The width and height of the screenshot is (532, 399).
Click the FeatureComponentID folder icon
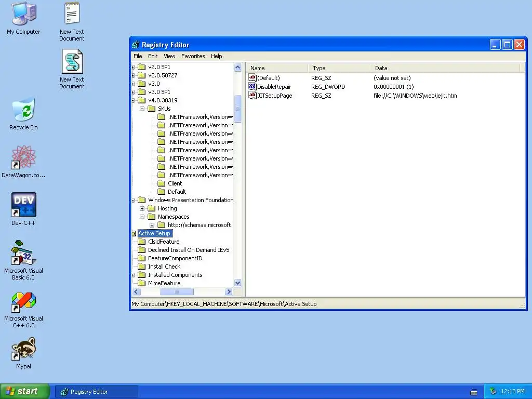142,258
